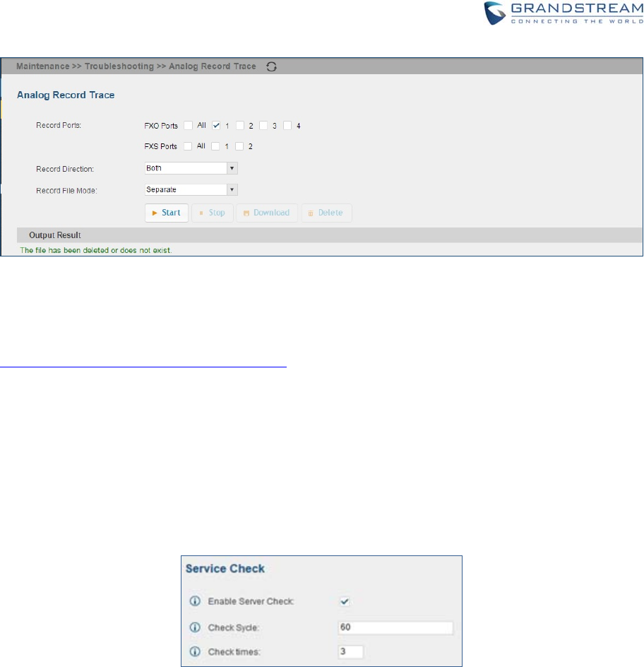The width and height of the screenshot is (644, 667).
Task: Open the Record Direction dropdown
Action: tap(191, 168)
